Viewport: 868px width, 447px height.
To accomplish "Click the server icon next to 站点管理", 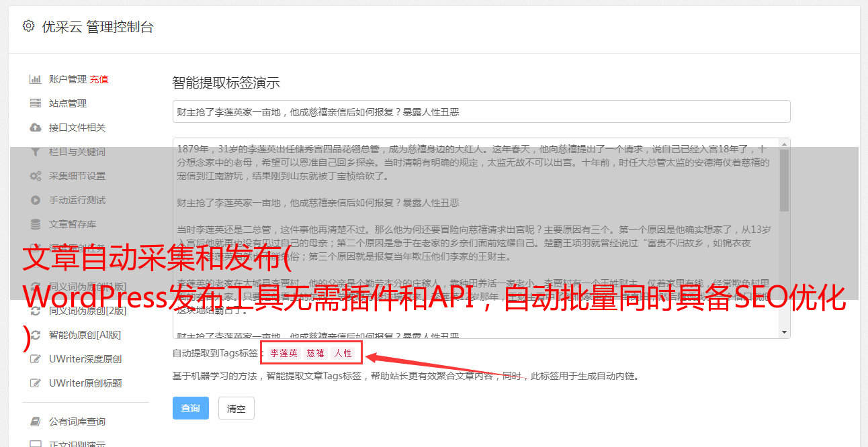I will (x=36, y=103).
